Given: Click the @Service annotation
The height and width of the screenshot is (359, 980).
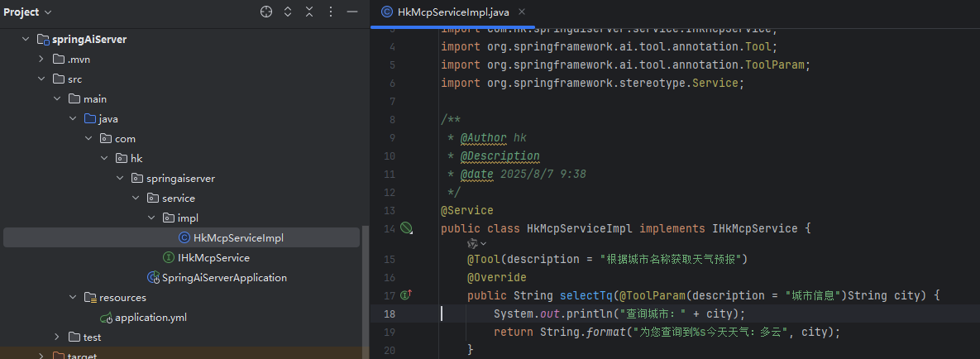Looking at the screenshot, I should [x=467, y=210].
